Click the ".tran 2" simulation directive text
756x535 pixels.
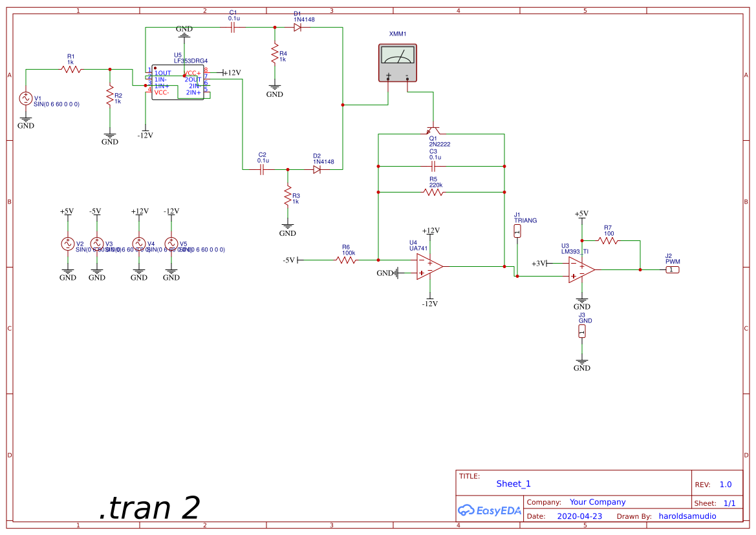(149, 508)
